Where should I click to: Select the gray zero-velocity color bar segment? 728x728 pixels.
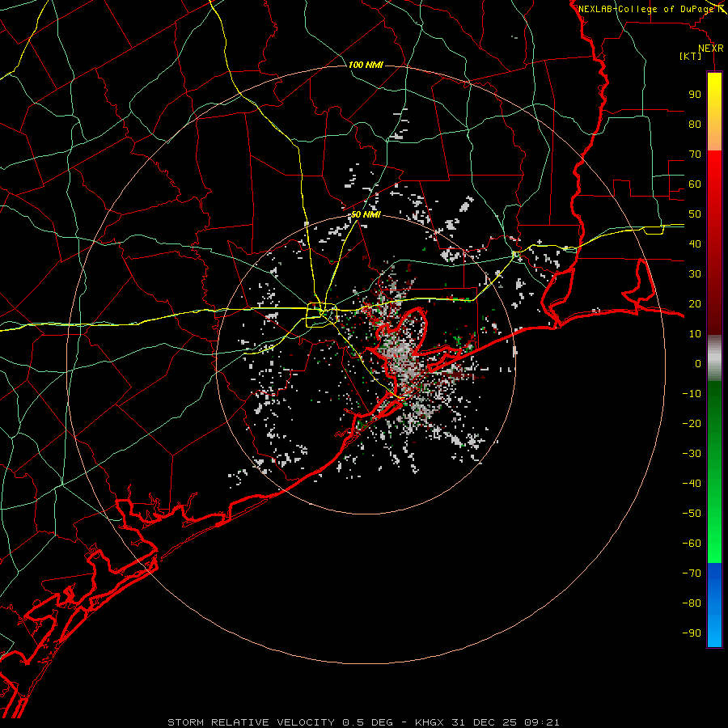pos(714,358)
